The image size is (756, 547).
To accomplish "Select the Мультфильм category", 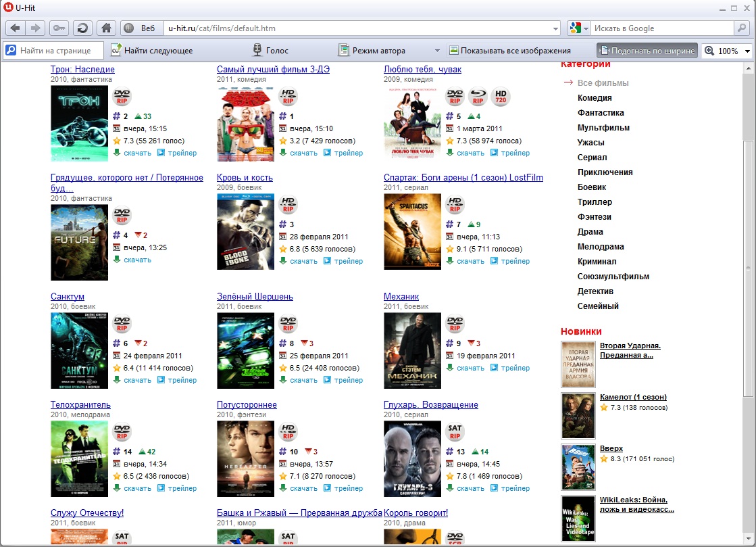I will click(603, 128).
